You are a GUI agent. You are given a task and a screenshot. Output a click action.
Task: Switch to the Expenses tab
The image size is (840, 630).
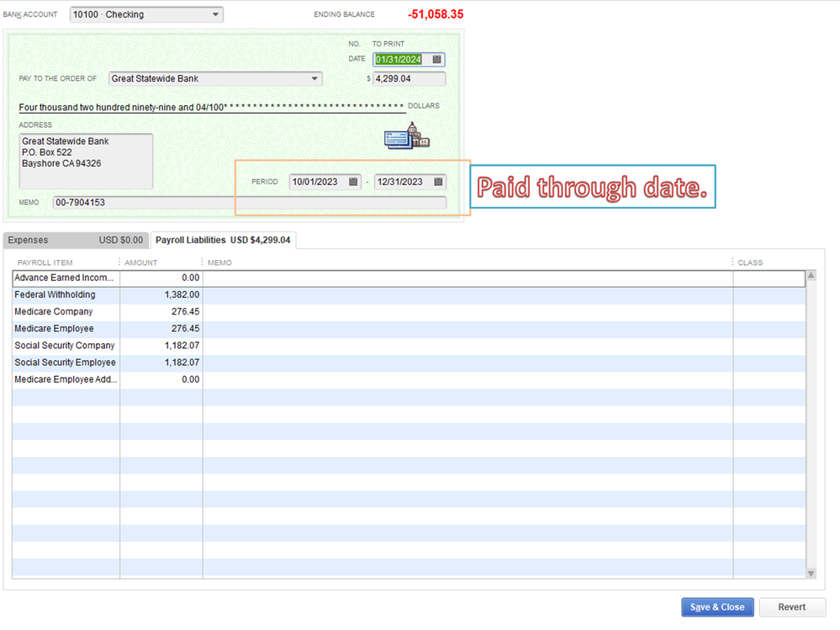[x=76, y=240]
